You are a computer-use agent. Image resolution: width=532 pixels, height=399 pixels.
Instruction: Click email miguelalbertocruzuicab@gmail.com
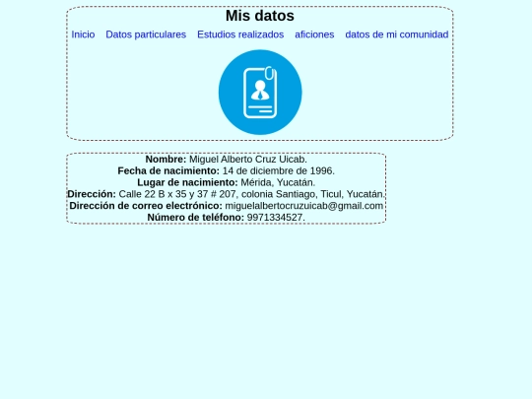point(304,206)
